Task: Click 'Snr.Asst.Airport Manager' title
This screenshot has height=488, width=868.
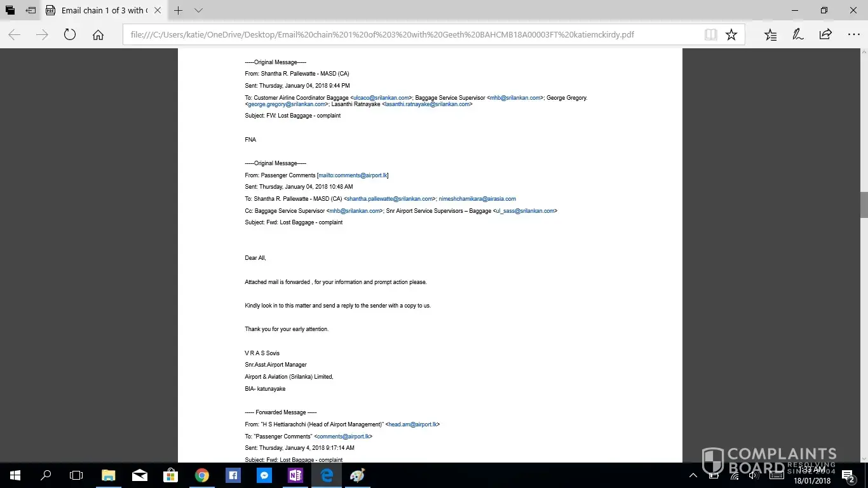Action: [x=276, y=365]
